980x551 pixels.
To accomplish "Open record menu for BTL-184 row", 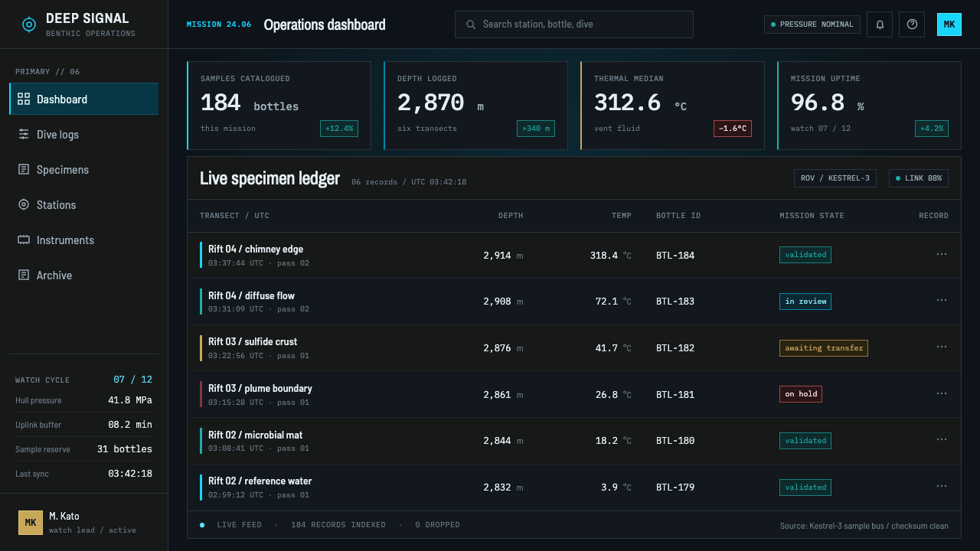I will click(x=942, y=254).
